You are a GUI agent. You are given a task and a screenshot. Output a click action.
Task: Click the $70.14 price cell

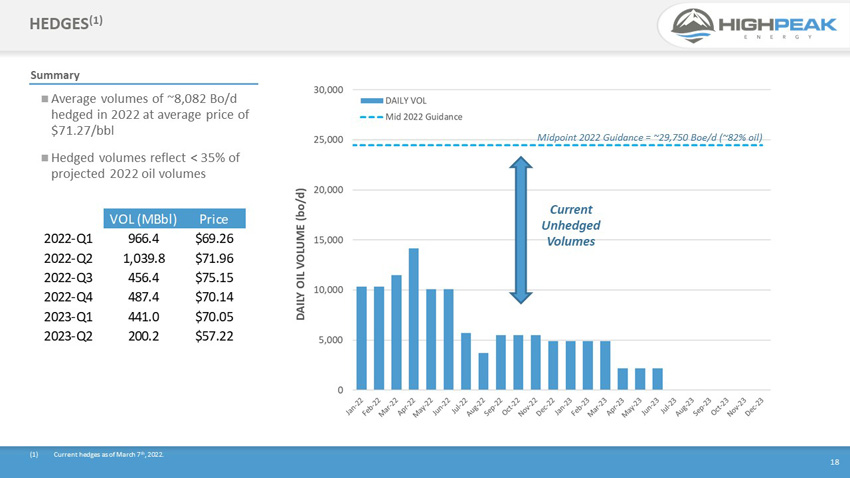214,297
